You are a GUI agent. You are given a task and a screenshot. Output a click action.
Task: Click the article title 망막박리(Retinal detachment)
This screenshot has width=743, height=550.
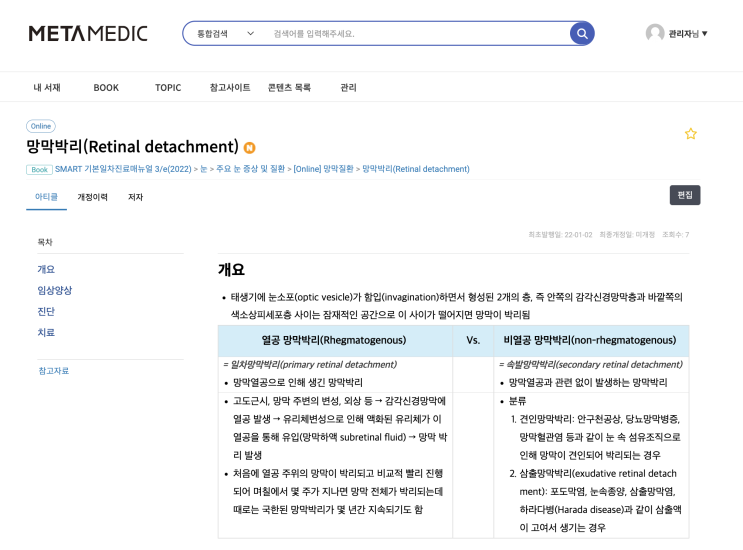click(x=132, y=146)
